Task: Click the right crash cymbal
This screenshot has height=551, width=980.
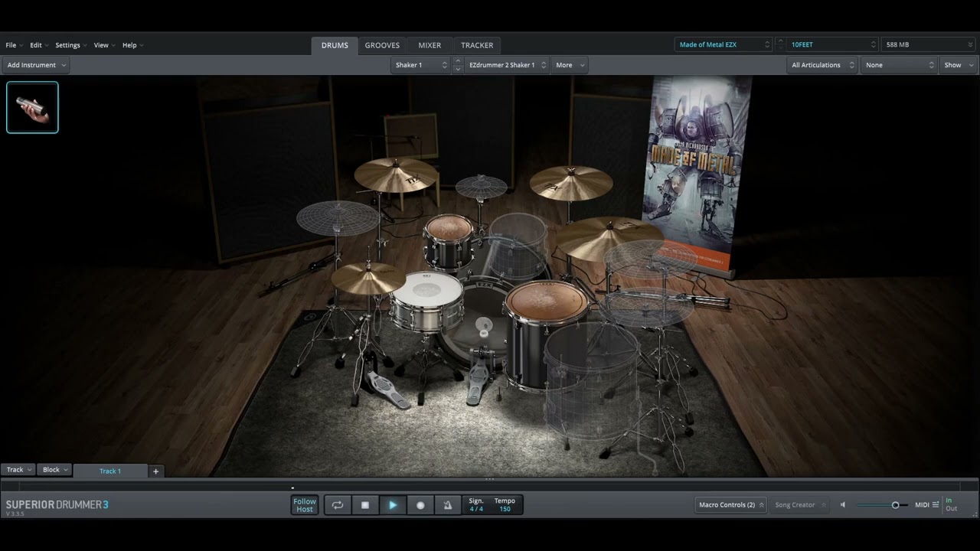Action: click(x=571, y=182)
